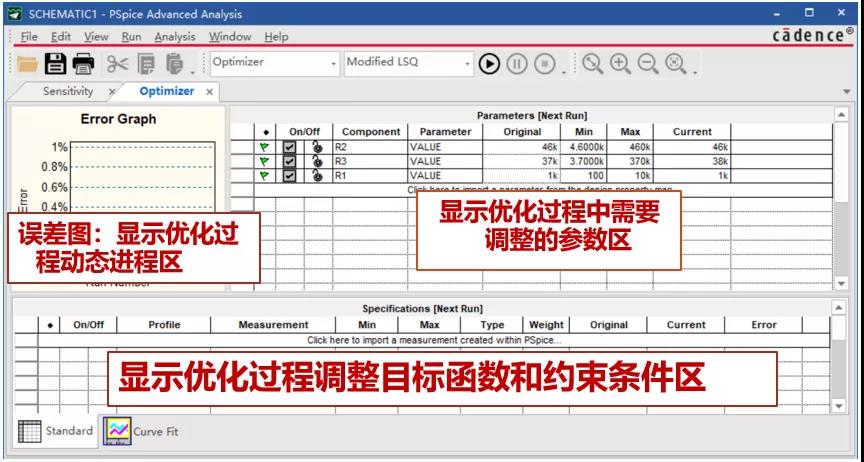Switch to the Standard tab

tap(56, 431)
